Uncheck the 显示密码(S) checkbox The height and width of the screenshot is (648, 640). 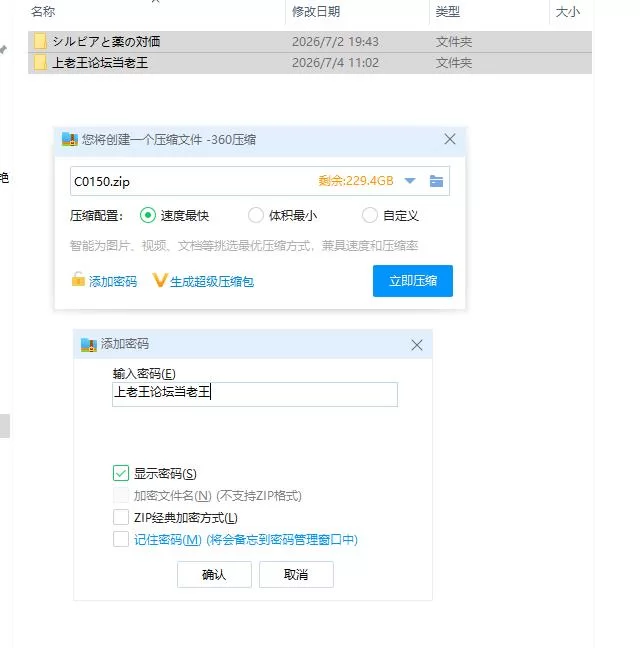point(121,473)
